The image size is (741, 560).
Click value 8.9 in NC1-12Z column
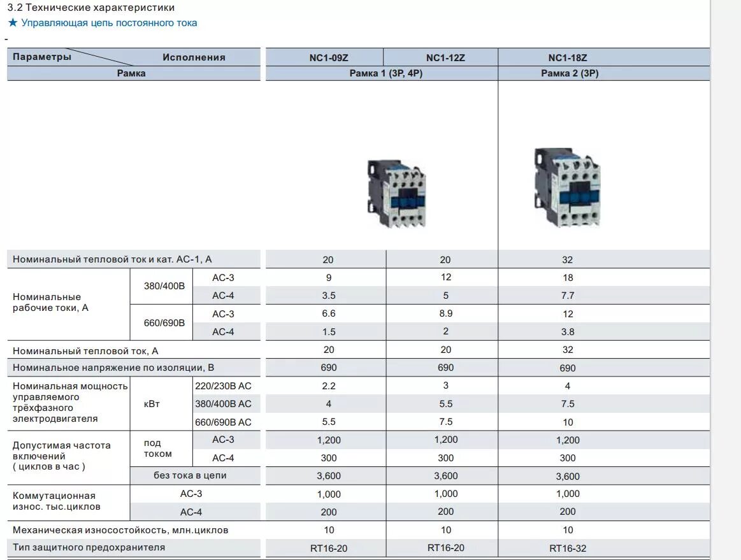[x=445, y=314]
